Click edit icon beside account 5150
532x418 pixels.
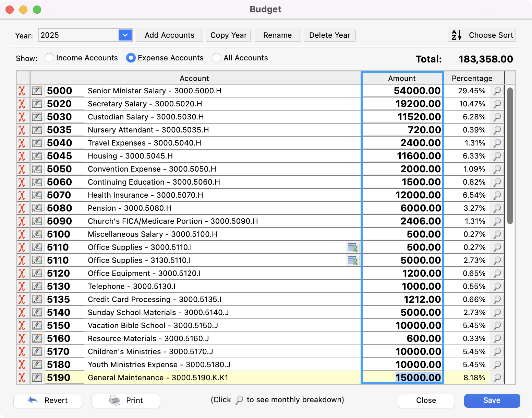(x=37, y=326)
